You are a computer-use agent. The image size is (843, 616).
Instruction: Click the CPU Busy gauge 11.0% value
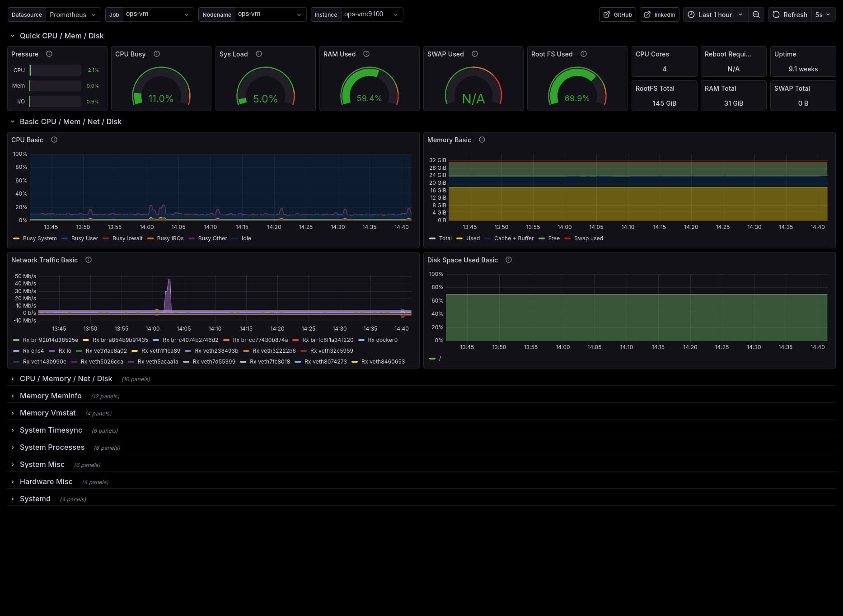click(161, 98)
